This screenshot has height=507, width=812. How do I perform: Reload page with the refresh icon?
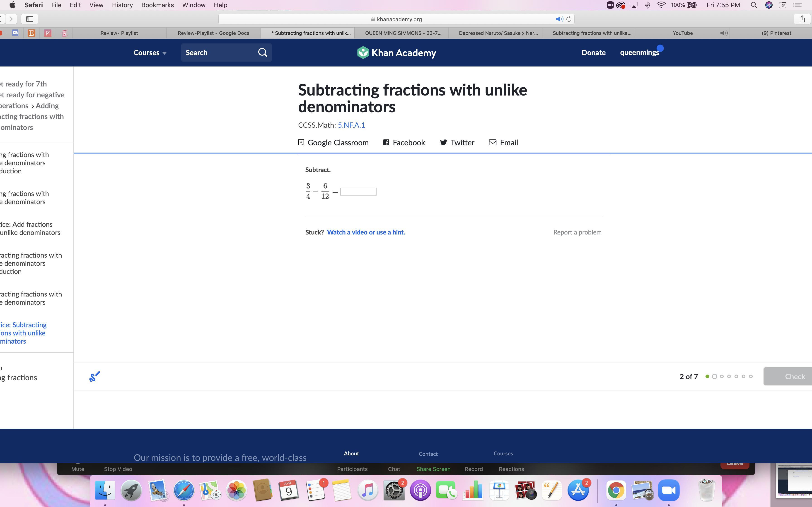pos(569,19)
